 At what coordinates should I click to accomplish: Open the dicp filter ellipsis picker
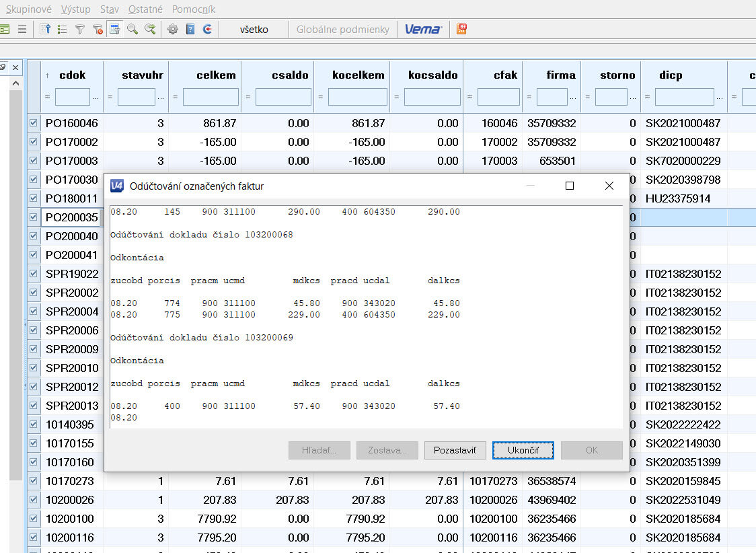point(720,98)
